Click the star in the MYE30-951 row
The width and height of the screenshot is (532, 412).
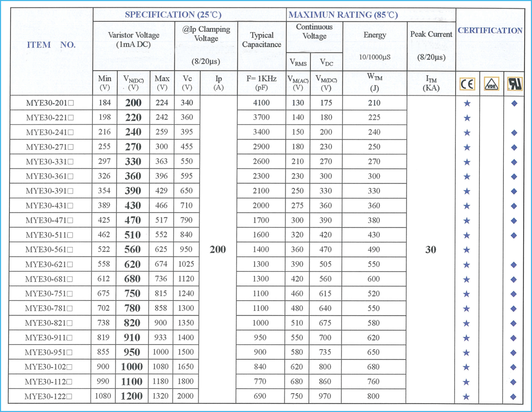466,353
